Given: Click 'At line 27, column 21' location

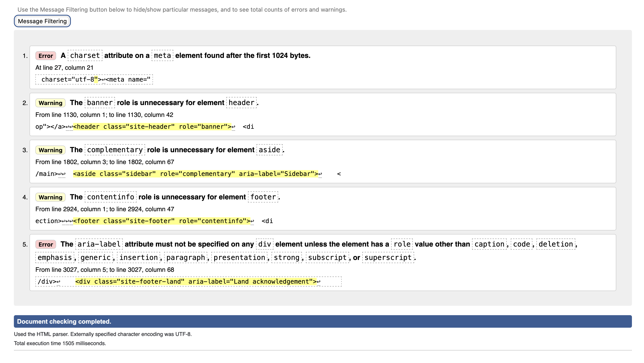Looking at the screenshot, I should pyautogui.click(x=64, y=68).
